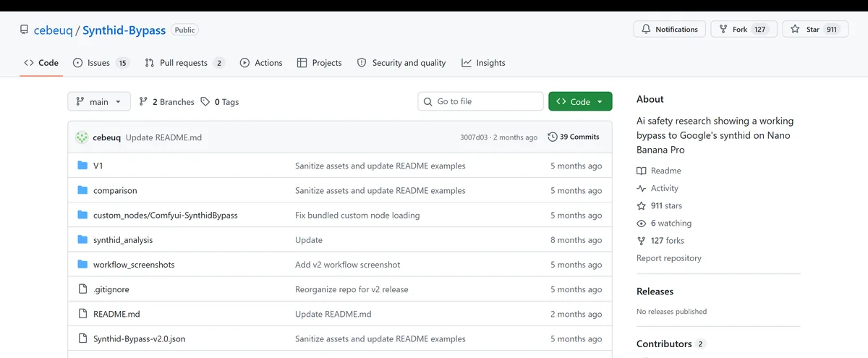
Task: Open the V1 folder
Action: [98, 166]
